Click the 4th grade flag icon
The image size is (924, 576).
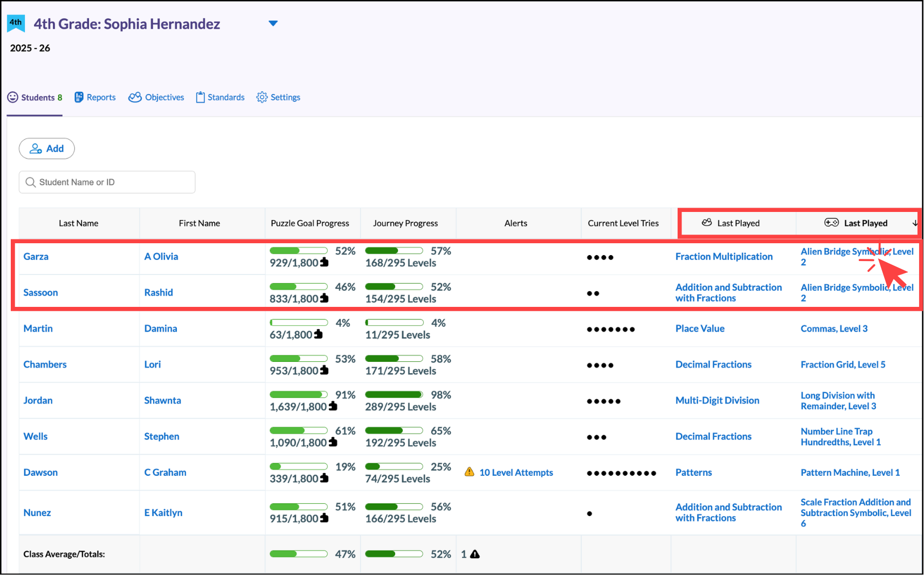pyautogui.click(x=16, y=23)
